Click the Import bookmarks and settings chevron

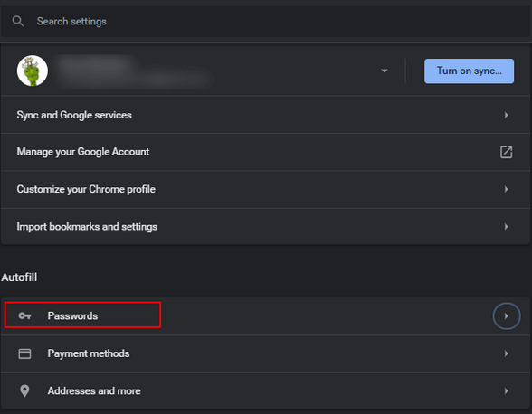click(x=507, y=227)
